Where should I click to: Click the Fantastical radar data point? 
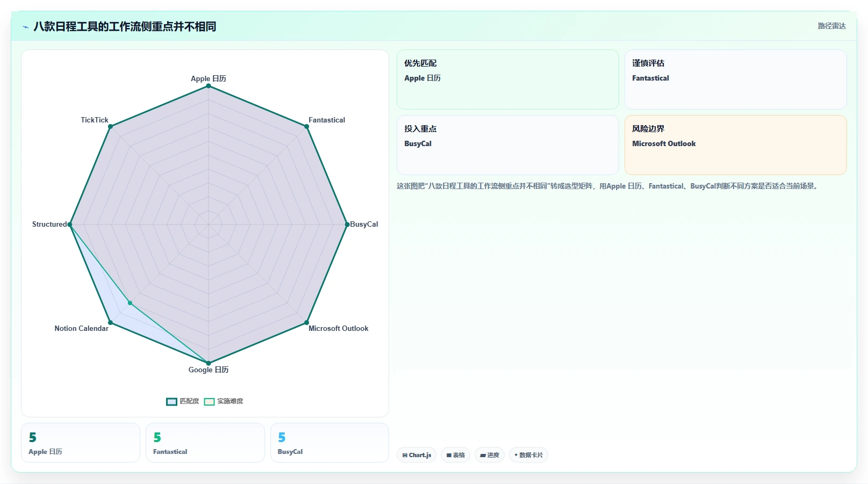(306, 127)
